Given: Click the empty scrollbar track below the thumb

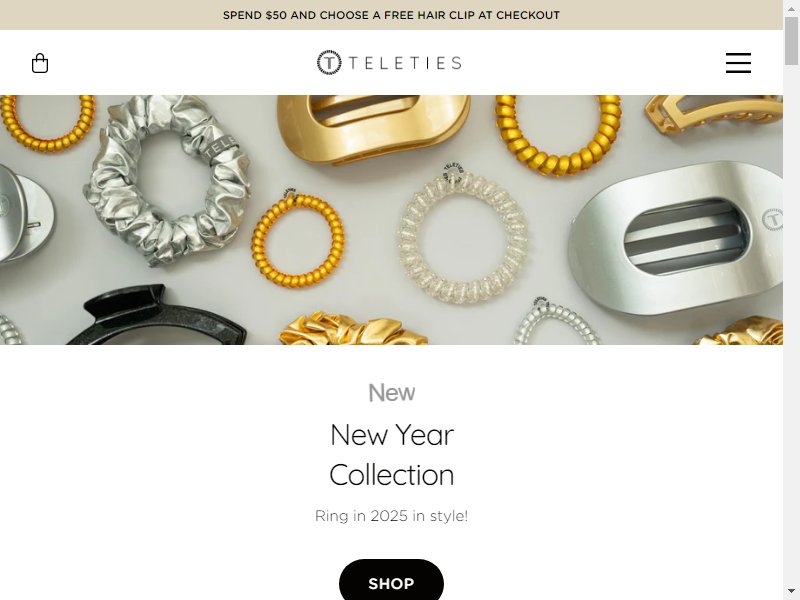Looking at the screenshot, I should tap(791, 327).
